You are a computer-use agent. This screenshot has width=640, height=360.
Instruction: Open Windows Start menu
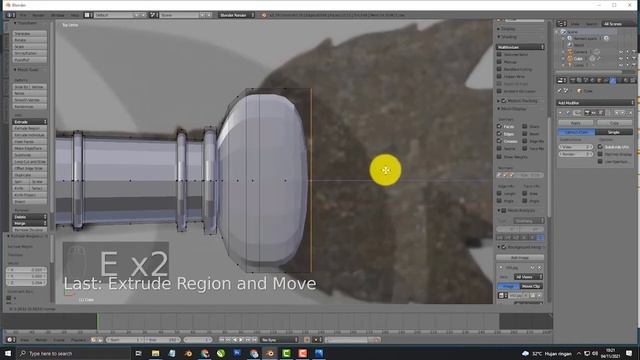[8, 353]
